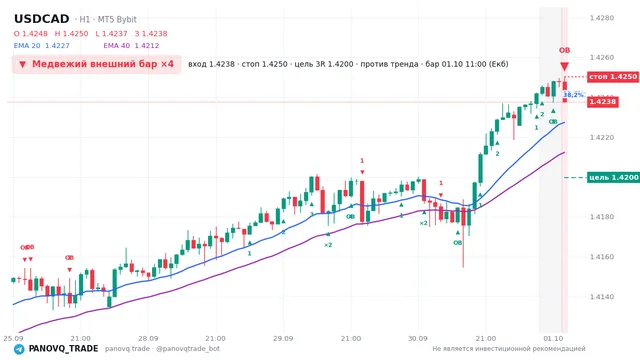640x360 pixels.
Task: Click the open price 'O 1.4248'
Action: pyautogui.click(x=31, y=34)
